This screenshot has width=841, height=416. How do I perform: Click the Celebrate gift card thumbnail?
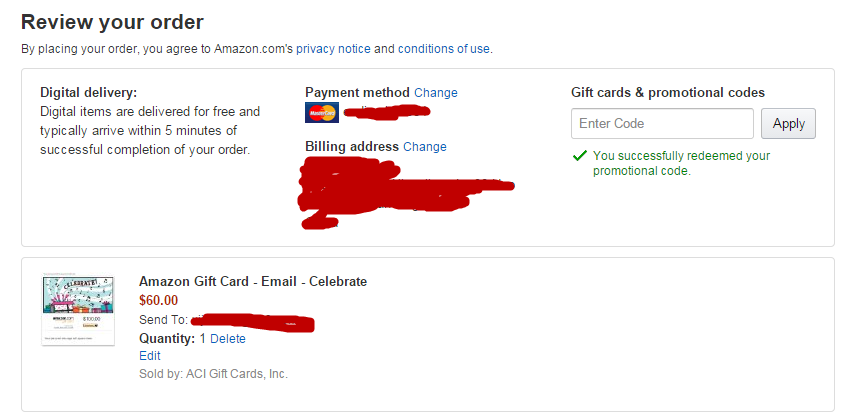pyautogui.click(x=78, y=310)
